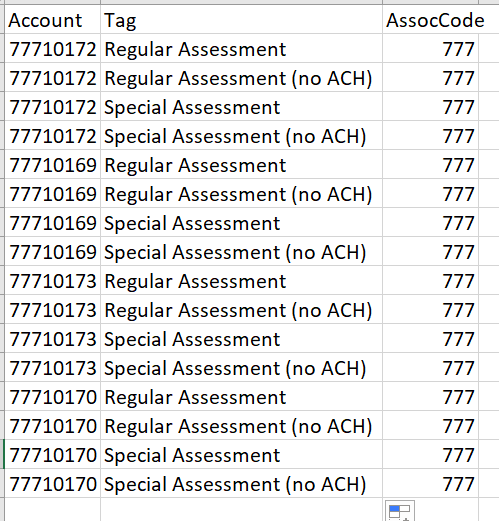Select the Account header cell
Image resolution: width=499 pixels, height=521 pixels.
point(52,19)
